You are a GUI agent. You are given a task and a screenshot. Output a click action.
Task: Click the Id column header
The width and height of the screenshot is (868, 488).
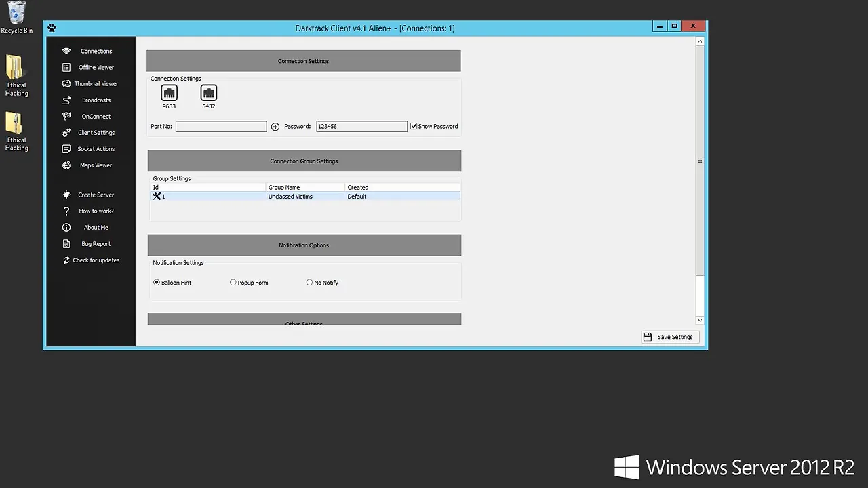(x=208, y=187)
